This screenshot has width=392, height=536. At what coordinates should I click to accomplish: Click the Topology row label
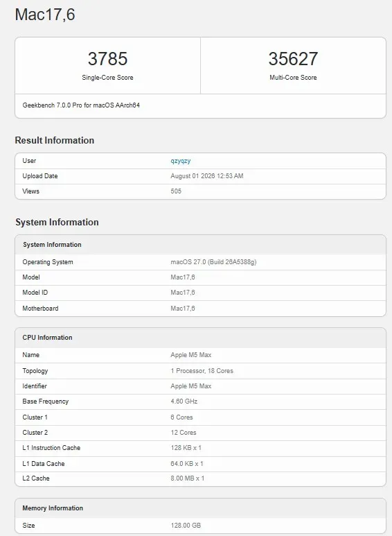click(x=35, y=370)
